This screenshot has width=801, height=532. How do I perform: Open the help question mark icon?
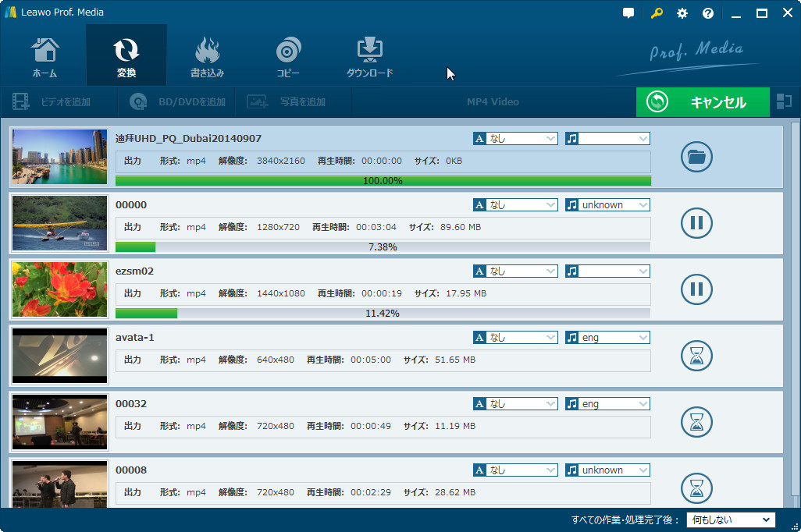[x=708, y=13]
